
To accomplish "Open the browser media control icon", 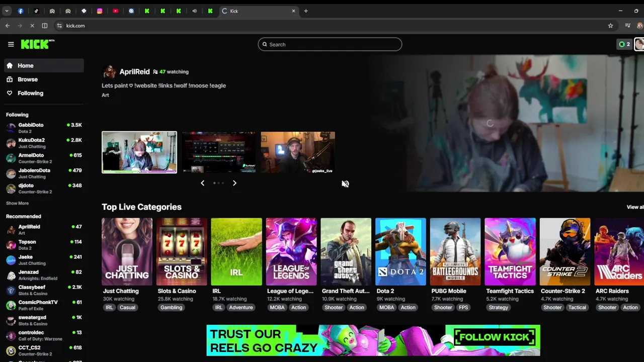I will coord(627,26).
